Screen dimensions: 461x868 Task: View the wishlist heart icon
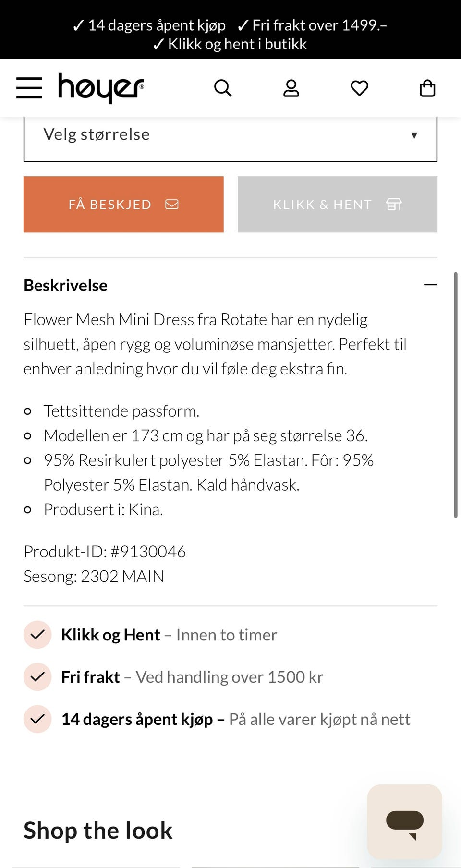(359, 88)
